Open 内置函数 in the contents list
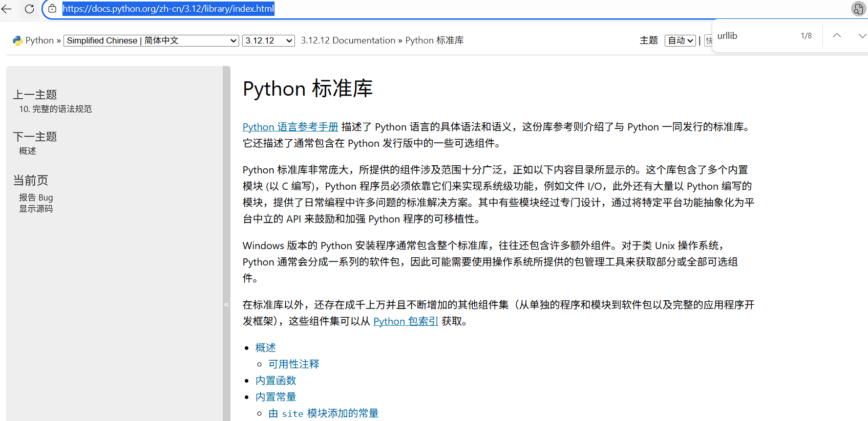Image resolution: width=868 pixels, height=421 pixels. 276,381
